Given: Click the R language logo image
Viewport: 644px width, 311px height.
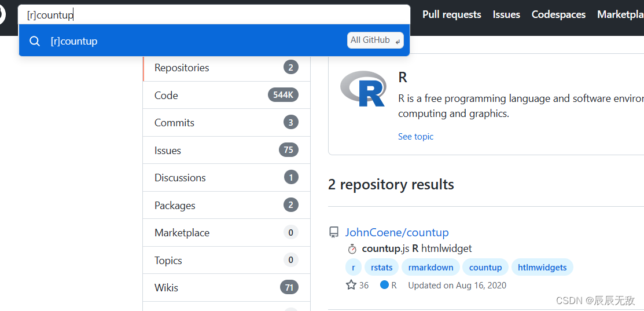Looking at the screenshot, I should 363,89.
